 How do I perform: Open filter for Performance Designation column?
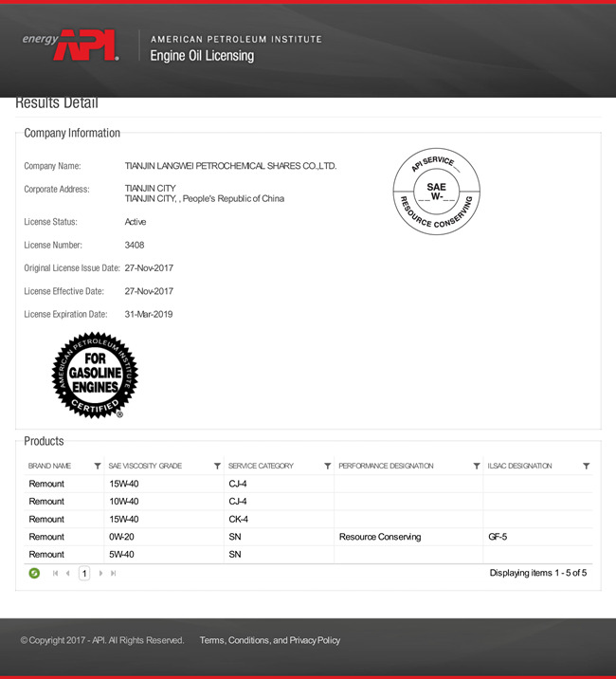click(x=476, y=467)
